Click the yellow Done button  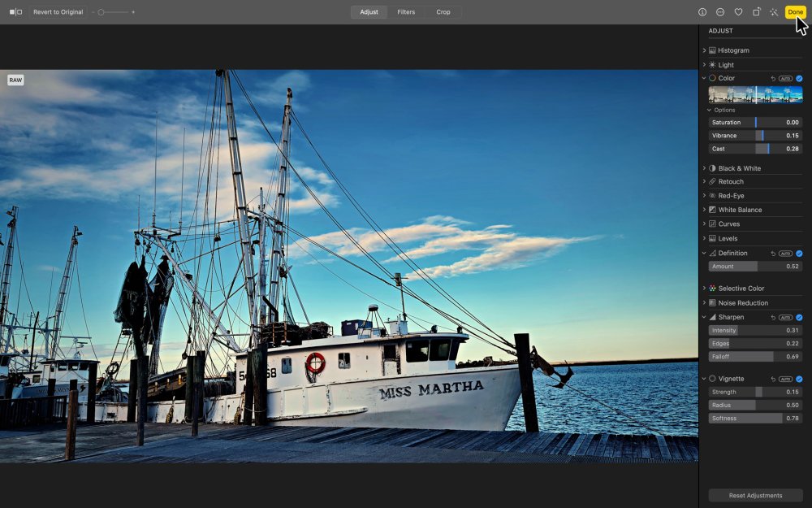tap(796, 12)
